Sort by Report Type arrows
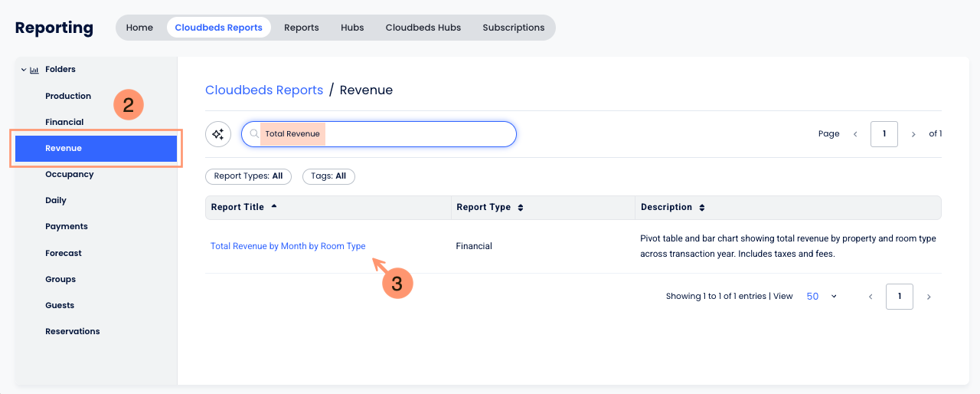Image resolution: width=980 pixels, height=394 pixels. (x=521, y=208)
